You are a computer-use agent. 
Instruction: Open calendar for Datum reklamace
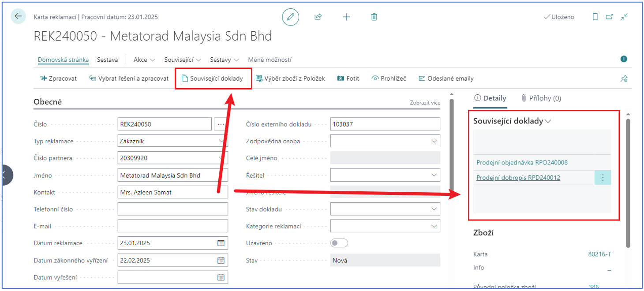tap(221, 243)
